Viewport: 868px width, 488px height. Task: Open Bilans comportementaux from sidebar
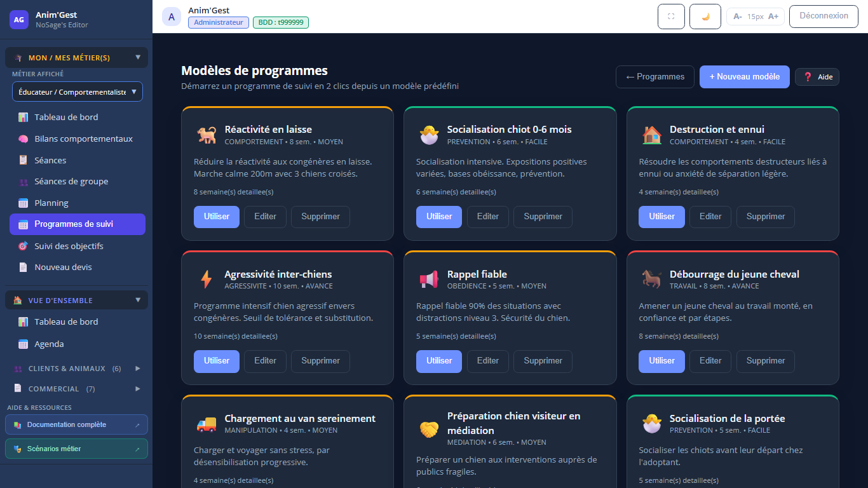click(x=78, y=139)
